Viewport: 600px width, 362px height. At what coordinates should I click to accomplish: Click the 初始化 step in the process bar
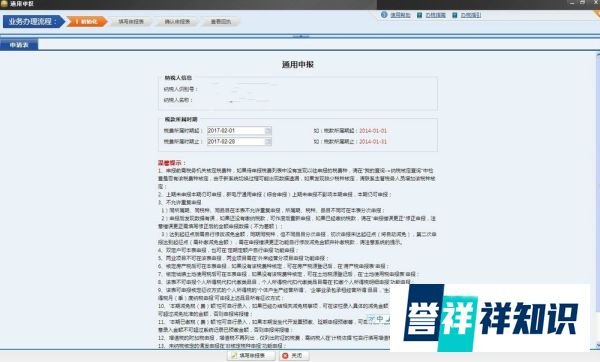click(x=87, y=21)
